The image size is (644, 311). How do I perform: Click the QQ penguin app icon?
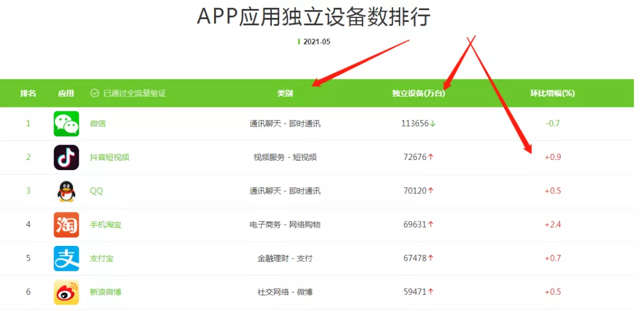(x=66, y=191)
